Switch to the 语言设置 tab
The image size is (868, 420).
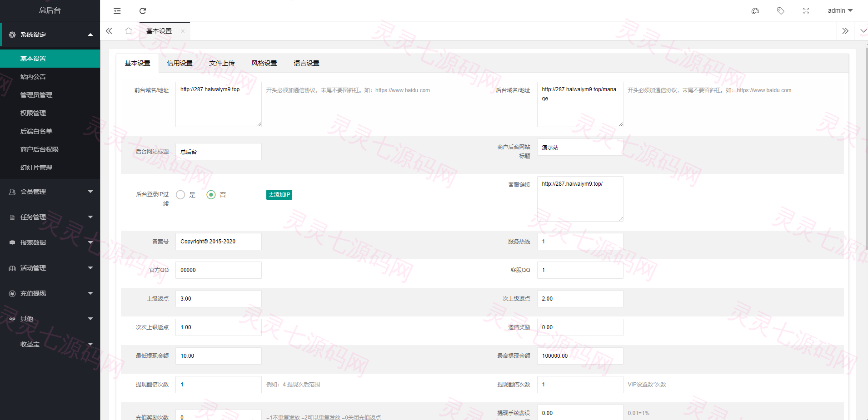click(307, 63)
